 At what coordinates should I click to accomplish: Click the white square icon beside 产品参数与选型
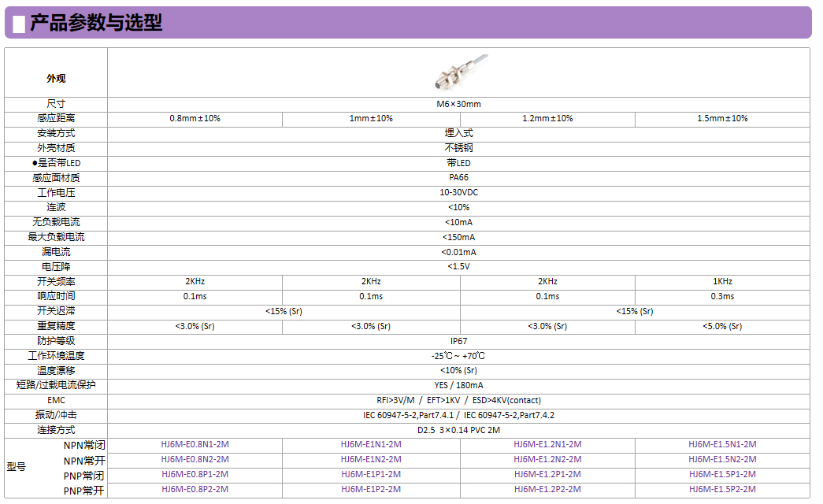click(19, 24)
